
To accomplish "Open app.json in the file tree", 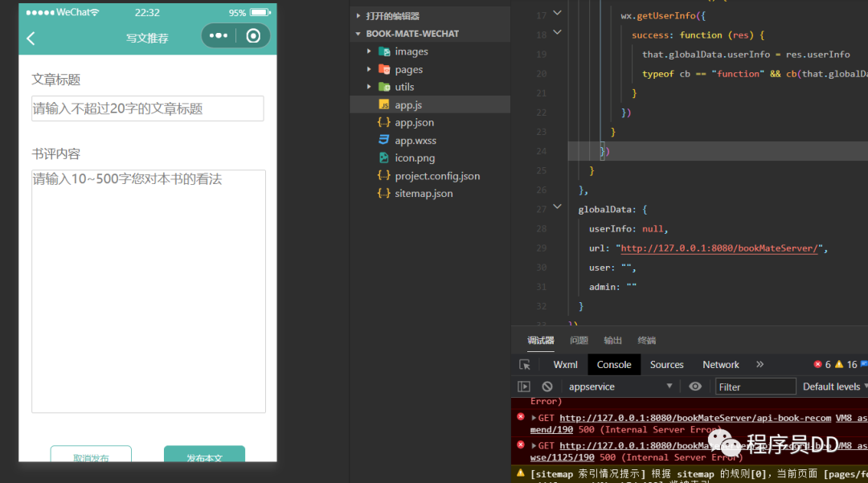I will (x=414, y=122).
